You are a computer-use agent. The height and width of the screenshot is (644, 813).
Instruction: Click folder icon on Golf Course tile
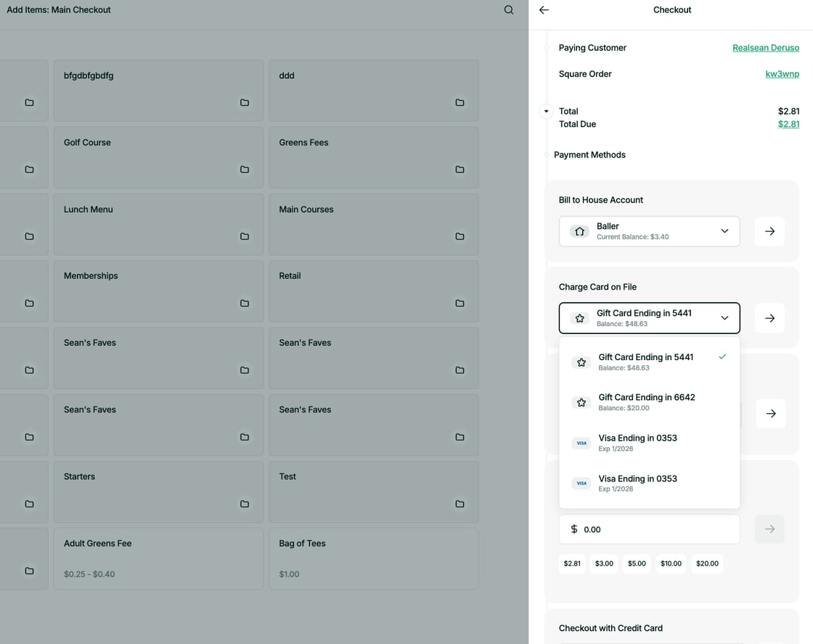[x=245, y=169]
